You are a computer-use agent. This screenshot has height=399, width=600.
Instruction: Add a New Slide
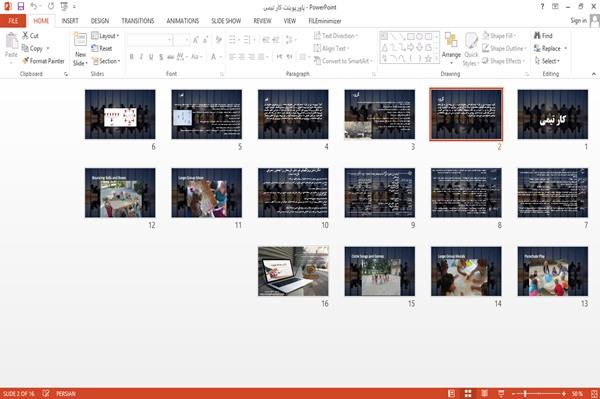pos(80,50)
